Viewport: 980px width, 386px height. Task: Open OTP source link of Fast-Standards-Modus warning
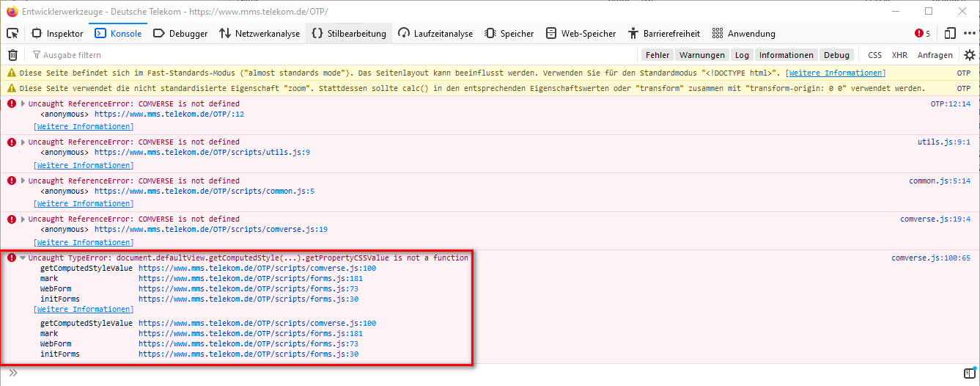point(964,73)
